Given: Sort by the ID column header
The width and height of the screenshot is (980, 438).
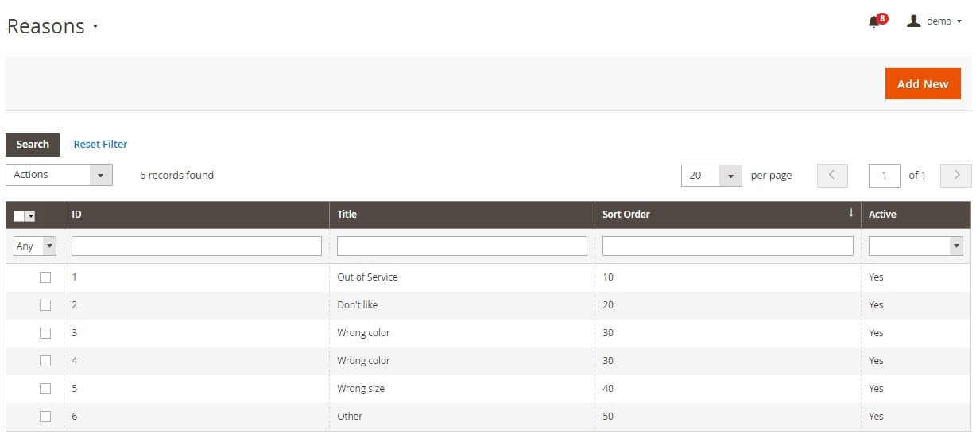Looking at the screenshot, I should (196, 215).
